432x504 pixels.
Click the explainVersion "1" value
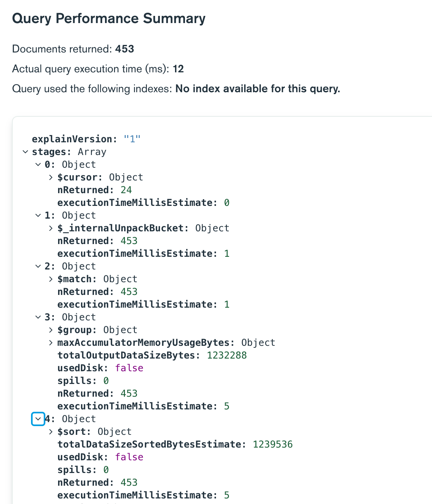[132, 139]
